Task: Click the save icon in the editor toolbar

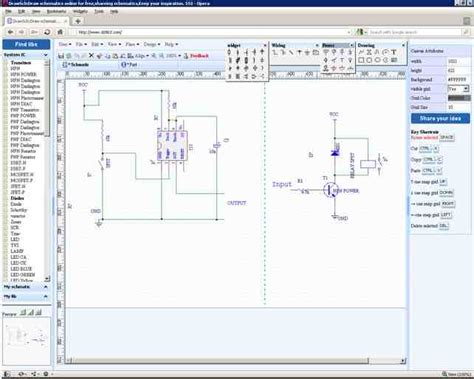Action: (61, 56)
